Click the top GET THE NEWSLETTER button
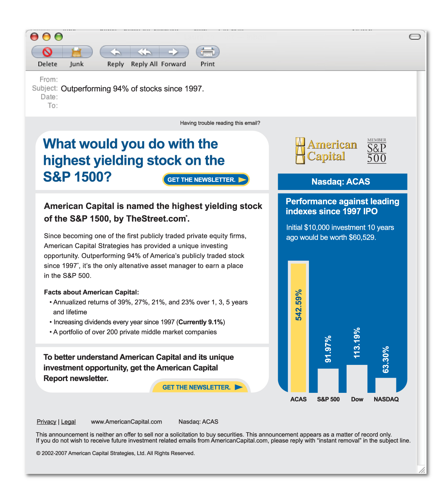448x500 pixels. [x=206, y=180]
